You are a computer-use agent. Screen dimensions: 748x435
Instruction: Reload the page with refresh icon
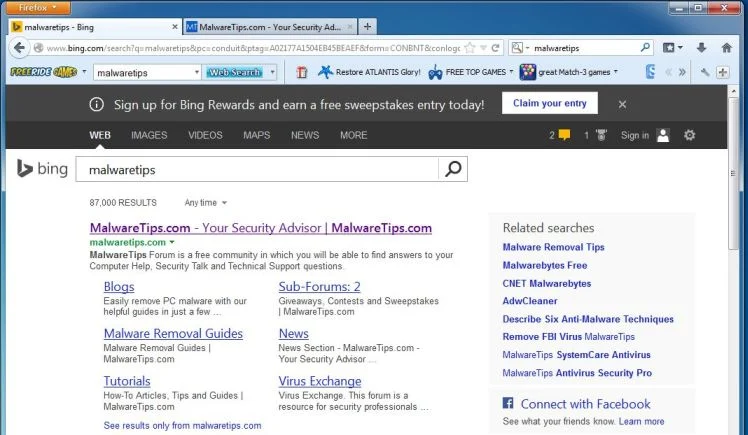(x=496, y=48)
